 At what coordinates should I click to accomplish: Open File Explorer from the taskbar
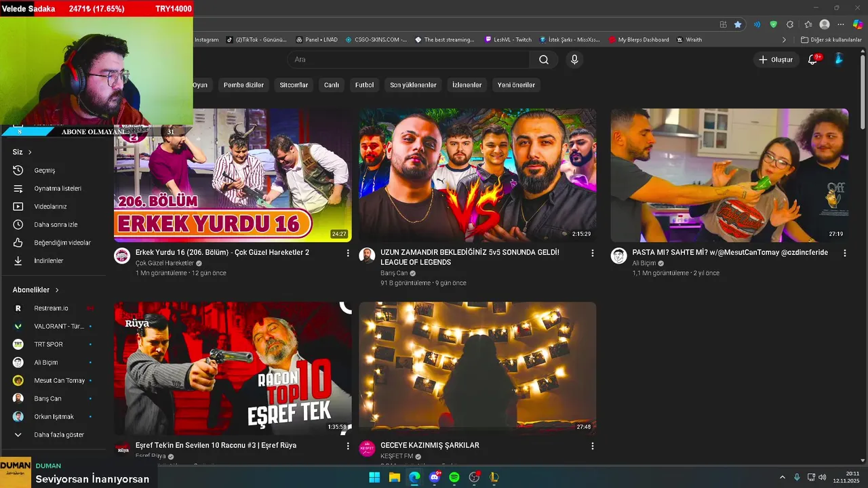coord(394,477)
